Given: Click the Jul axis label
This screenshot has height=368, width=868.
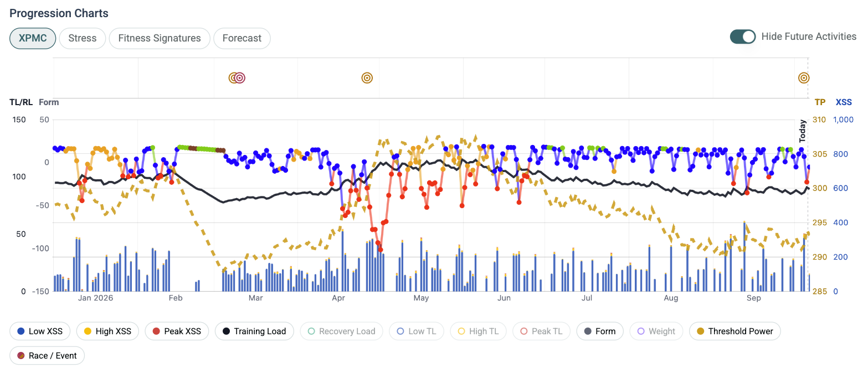Looking at the screenshot, I should [x=587, y=299].
